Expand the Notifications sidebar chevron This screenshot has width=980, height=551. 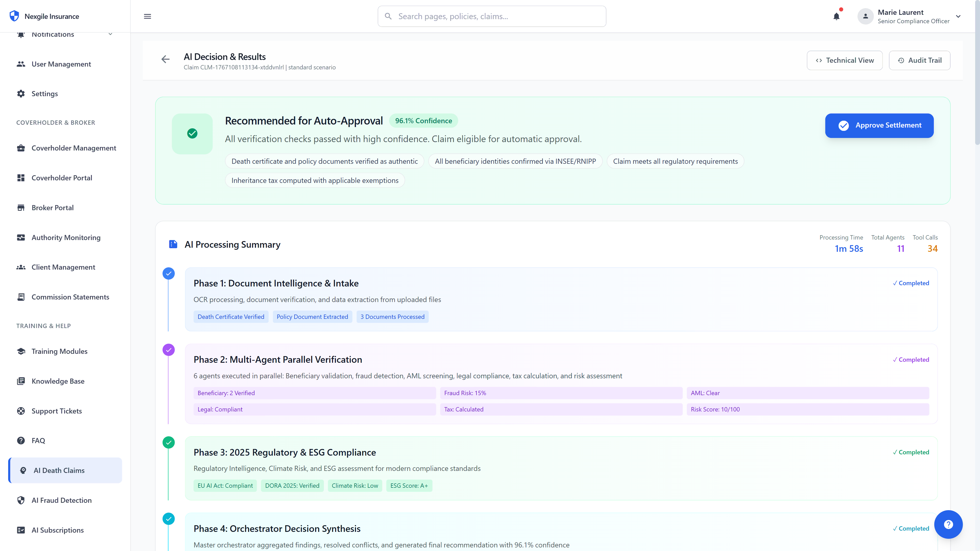110,34
